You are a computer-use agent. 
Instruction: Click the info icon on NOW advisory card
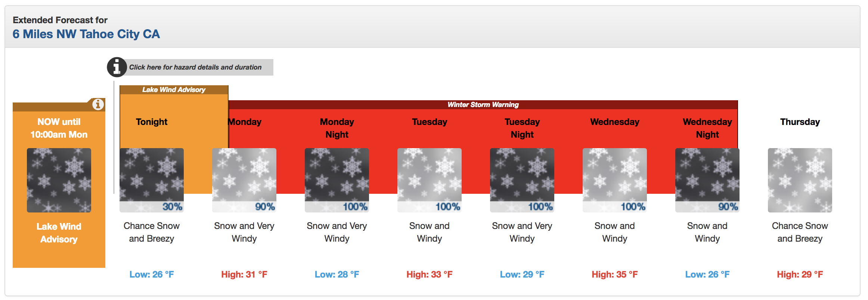tap(98, 104)
